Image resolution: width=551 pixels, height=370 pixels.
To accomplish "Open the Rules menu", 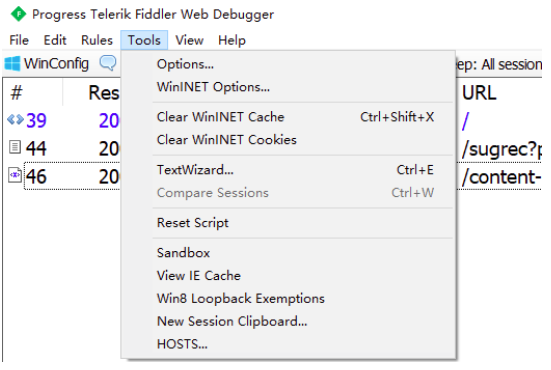I will [97, 40].
